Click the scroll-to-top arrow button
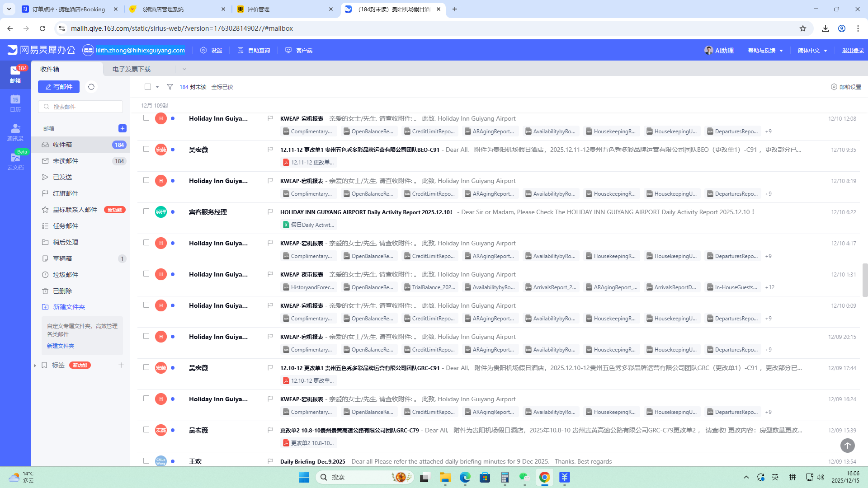This screenshot has height=488, width=868. point(847,446)
